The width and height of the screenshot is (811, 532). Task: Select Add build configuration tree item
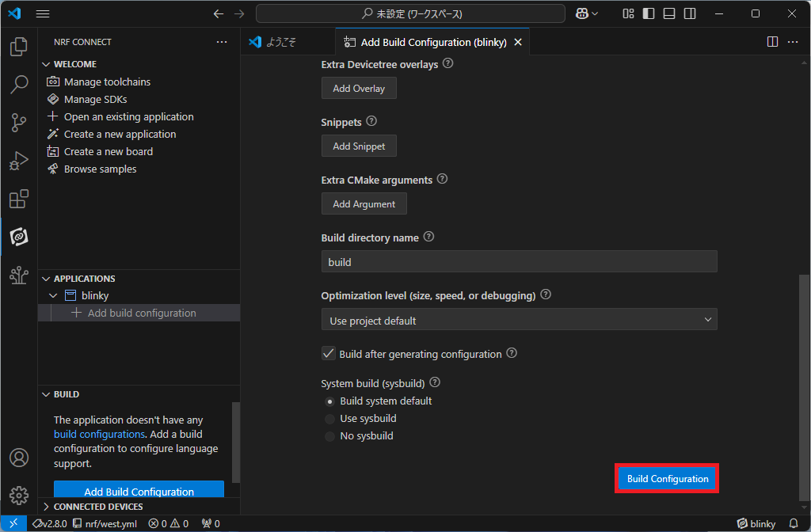click(139, 313)
